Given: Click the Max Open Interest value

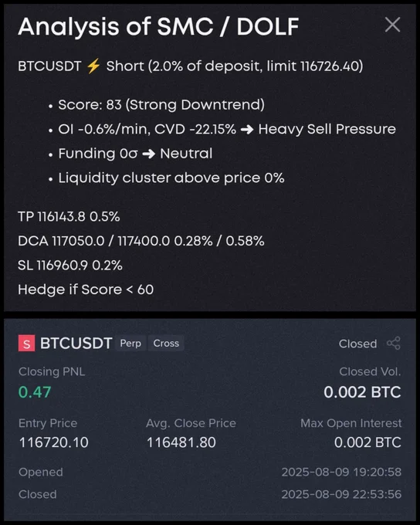Looking at the screenshot, I should (x=367, y=442).
